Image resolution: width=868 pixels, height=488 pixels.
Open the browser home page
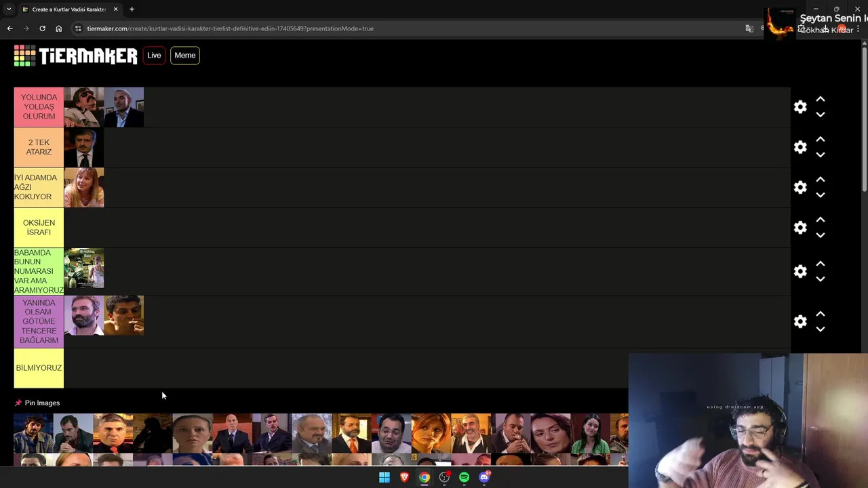pos(58,28)
